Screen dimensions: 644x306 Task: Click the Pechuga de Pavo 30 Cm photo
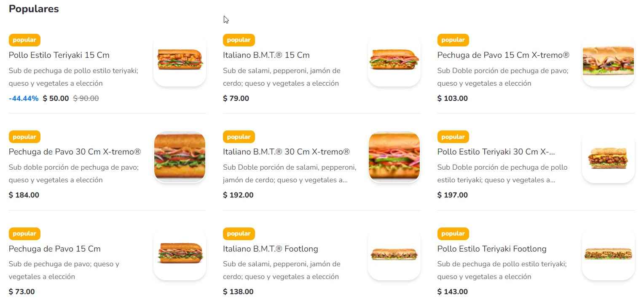point(180,157)
